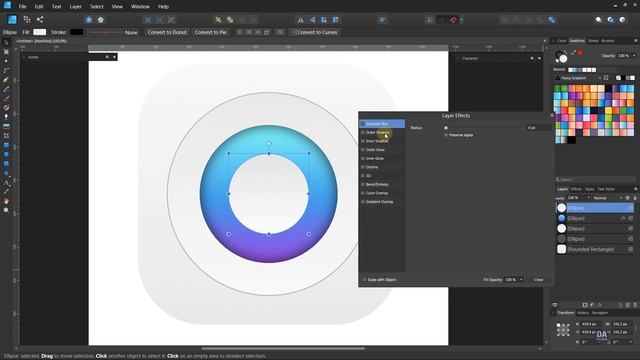Hide the Rounded Rectangle layer
Image resolution: width=640 pixels, height=360 pixels.
[631, 249]
